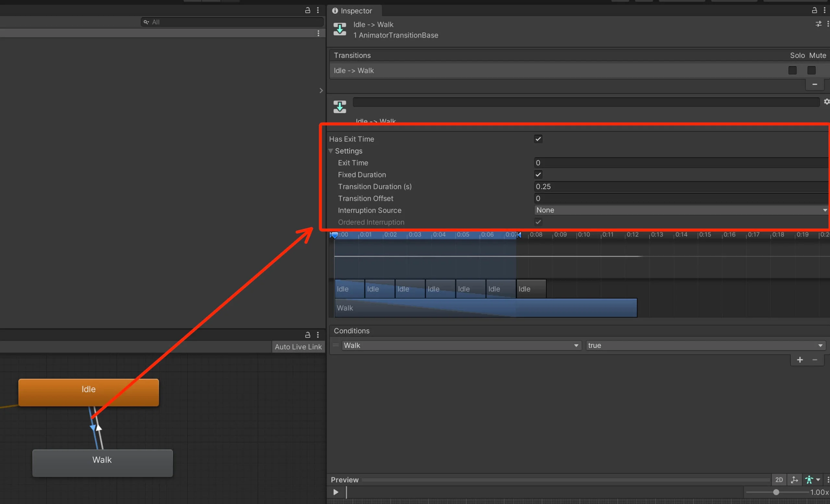Image resolution: width=830 pixels, height=504 pixels.
Task: Click the 1 AnimatorTransitionBase subtitle text
Action: click(396, 35)
